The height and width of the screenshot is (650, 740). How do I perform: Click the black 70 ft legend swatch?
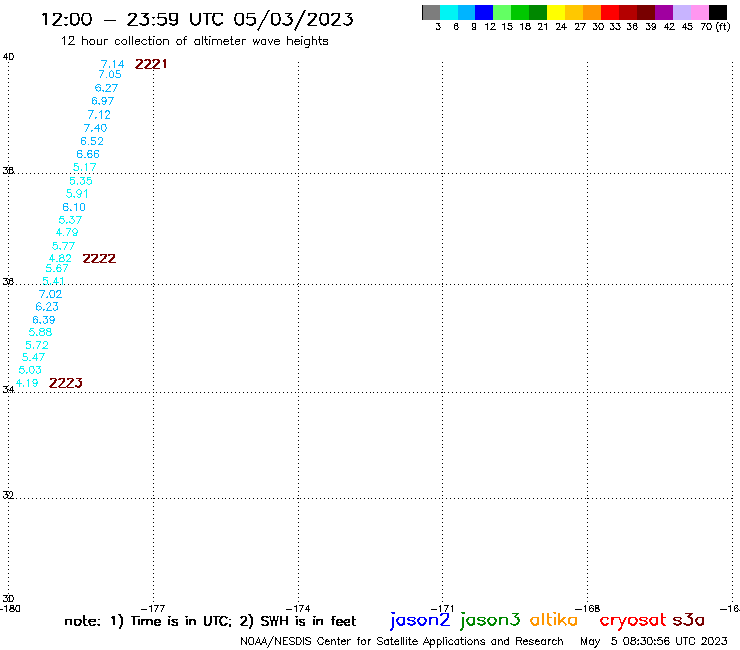pos(717,12)
